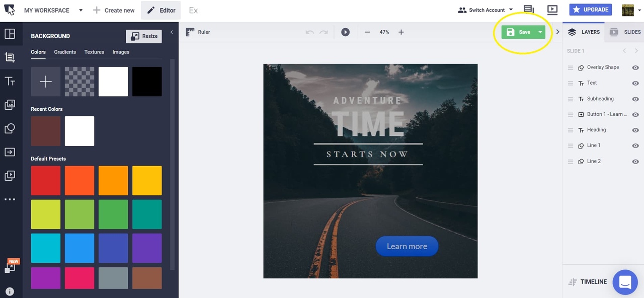
Task: Select the Heading layer row
Action: pyautogui.click(x=603, y=130)
